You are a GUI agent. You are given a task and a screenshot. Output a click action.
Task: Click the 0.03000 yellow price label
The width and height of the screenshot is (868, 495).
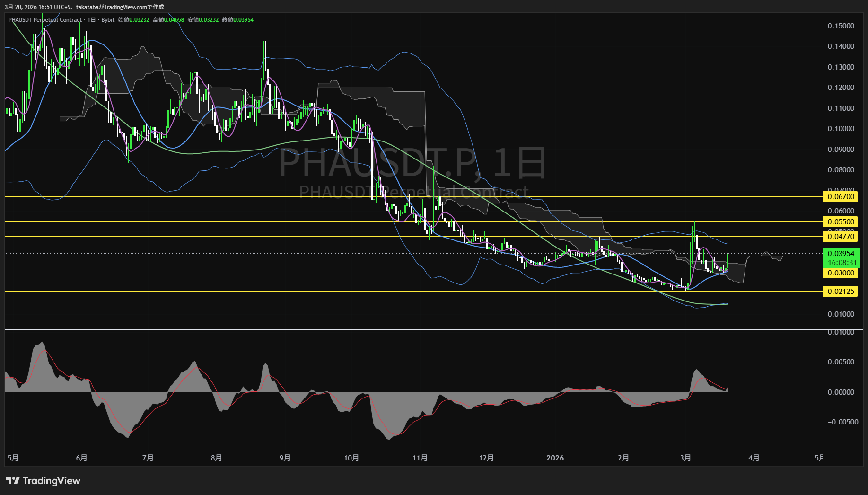(841, 273)
